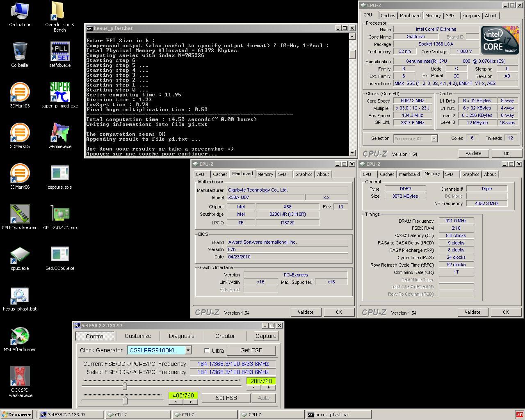
Task: Click the upper FSB slider handle
Action: (124, 386)
